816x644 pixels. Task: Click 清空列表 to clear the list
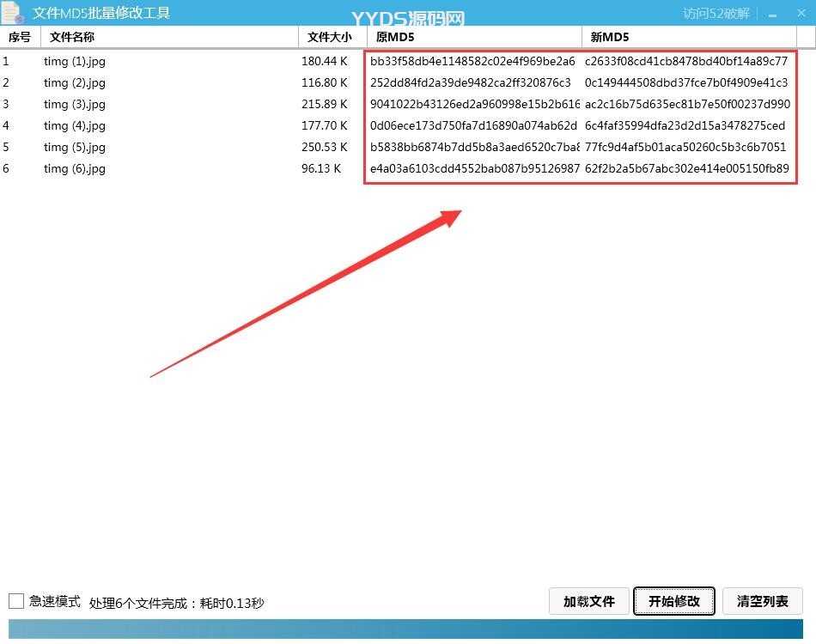763,601
